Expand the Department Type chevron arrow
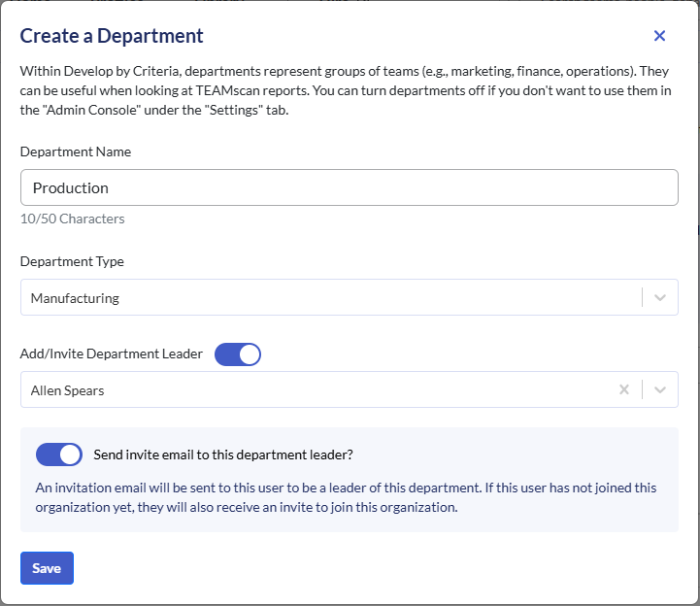Screen dimensions: 700x606 [660, 298]
